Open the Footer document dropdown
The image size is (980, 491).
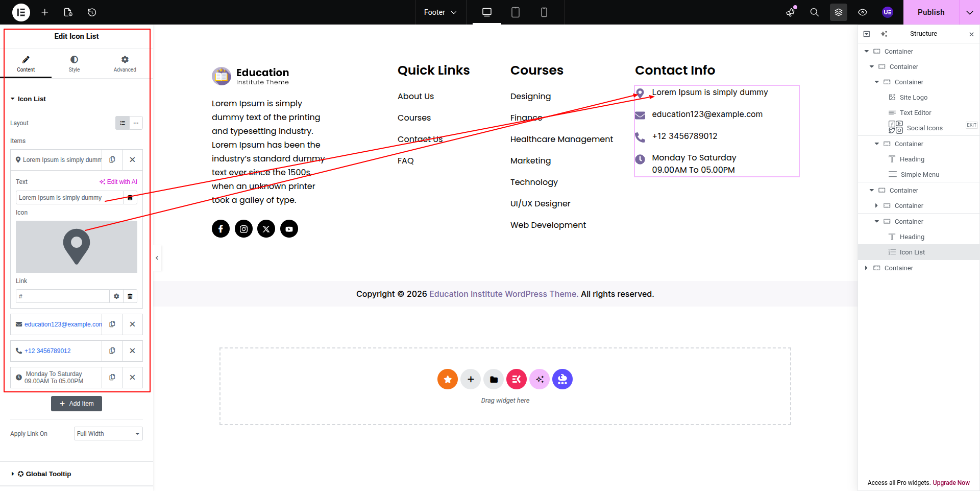(x=440, y=12)
